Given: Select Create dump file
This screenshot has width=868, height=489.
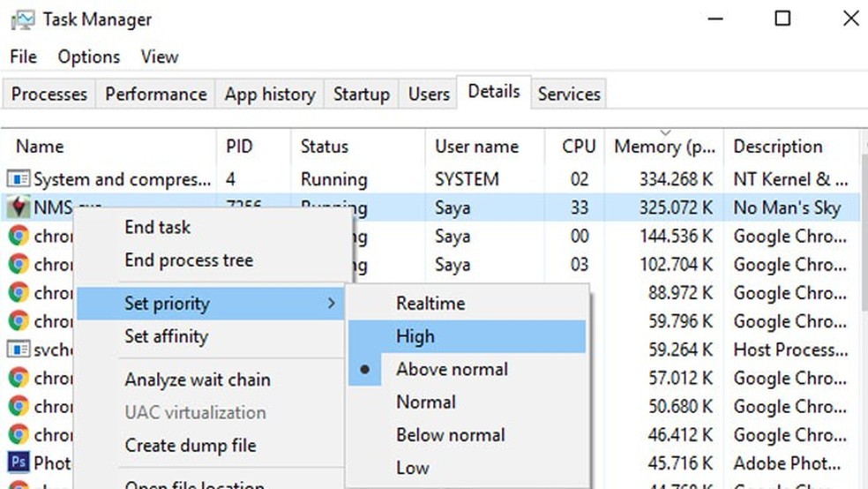Looking at the screenshot, I should tap(190, 446).
